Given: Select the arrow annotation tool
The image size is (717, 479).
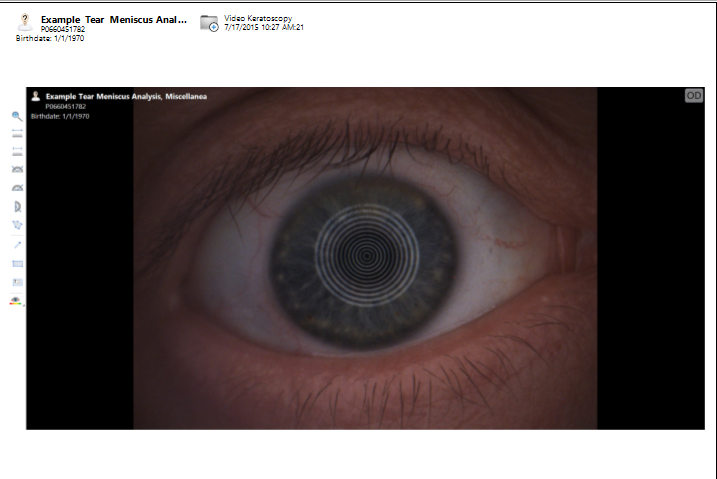Looking at the screenshot, I should pyautogui.click(x=17, y=244).
